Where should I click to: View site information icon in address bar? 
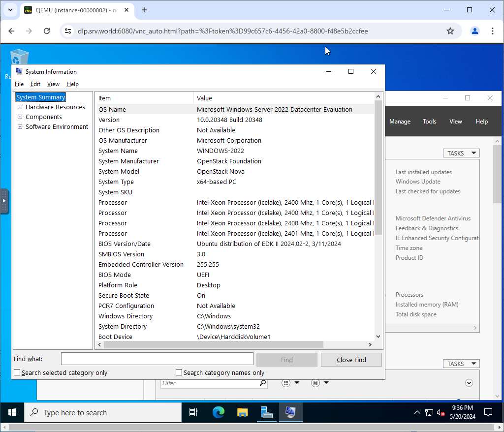(68, 31)
